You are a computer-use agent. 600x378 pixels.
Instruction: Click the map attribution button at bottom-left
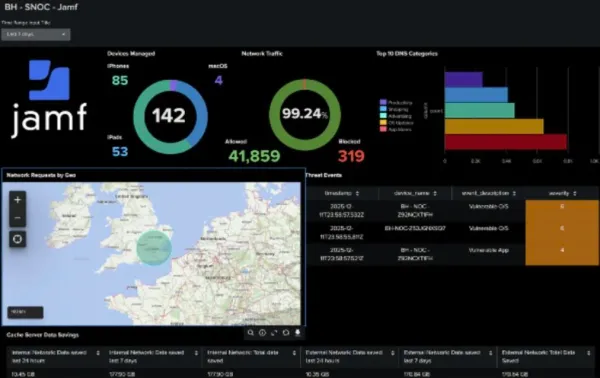pos(25,312)
